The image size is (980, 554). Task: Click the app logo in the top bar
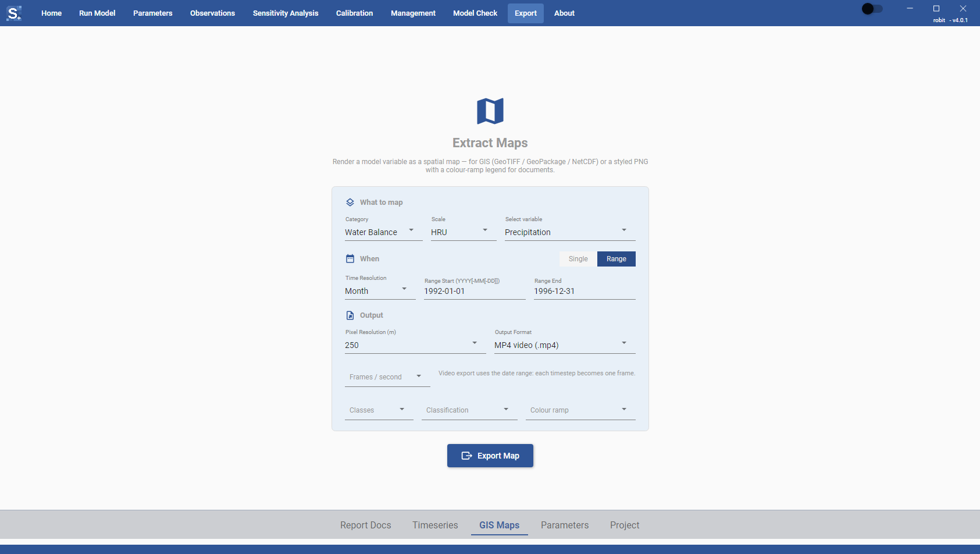click(14, 13)
